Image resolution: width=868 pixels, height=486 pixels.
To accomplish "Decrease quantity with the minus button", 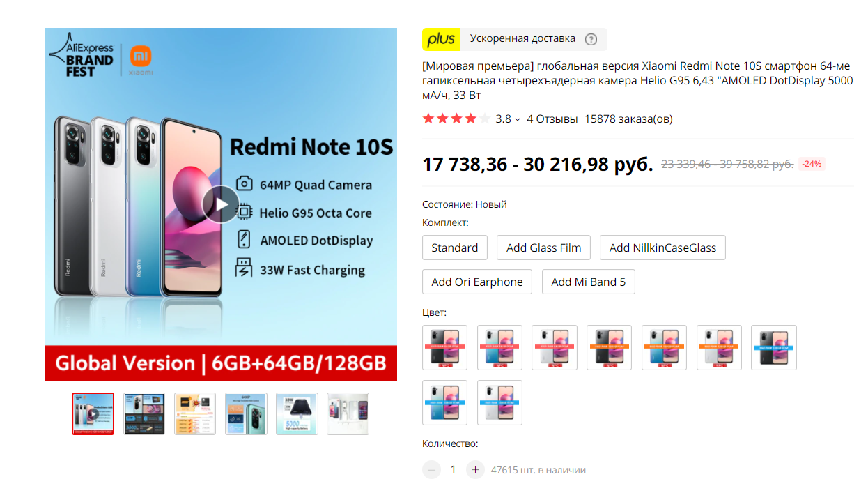I will click(432, 470).
